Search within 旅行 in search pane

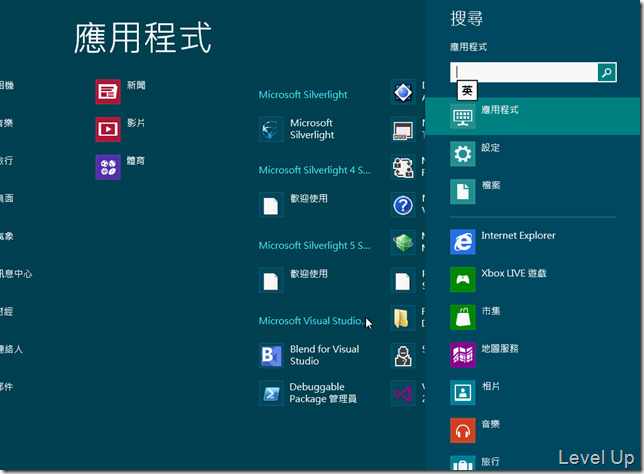[x=532, y=461]
